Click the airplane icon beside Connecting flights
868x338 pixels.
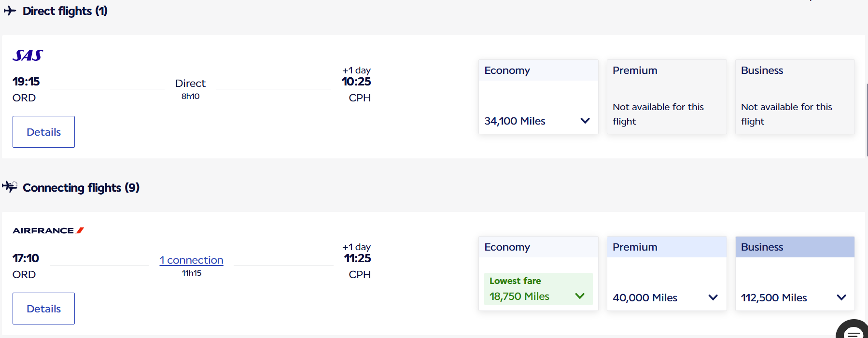pos(10,187)
